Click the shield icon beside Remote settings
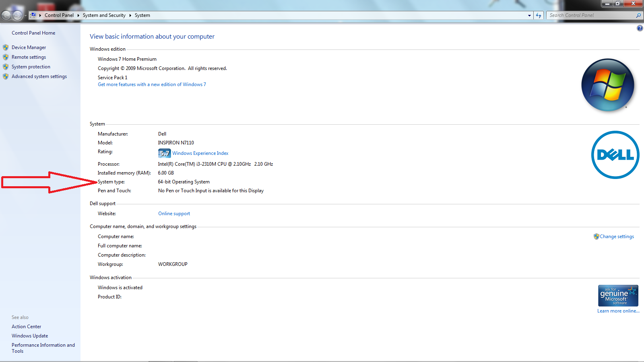Viewport: 644px width, 362px height. click(6, 57)
